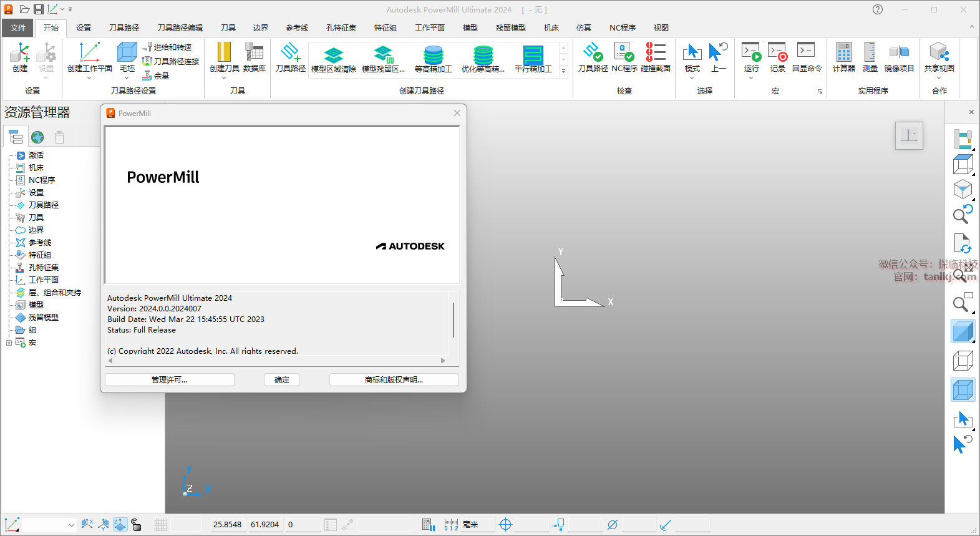
Task: Click the 确定 button in the dialog
Action: click(x=281, y=380)
